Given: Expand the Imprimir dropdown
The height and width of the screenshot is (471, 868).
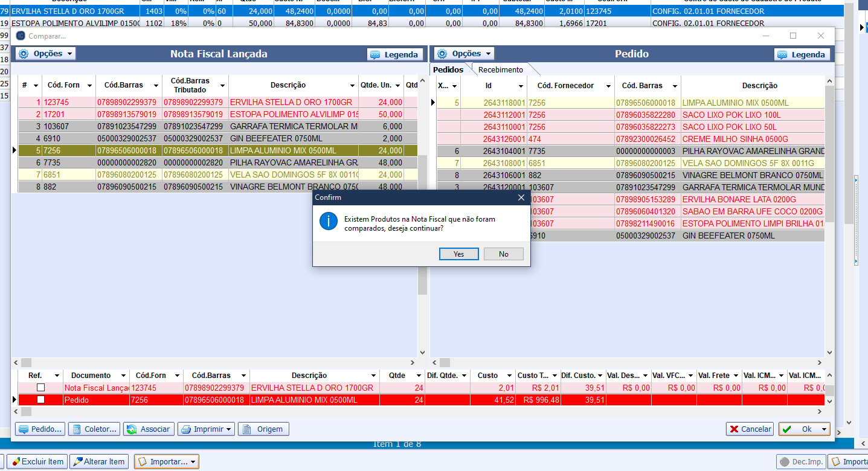Looking at the screenshot, I should pos(206,429).
